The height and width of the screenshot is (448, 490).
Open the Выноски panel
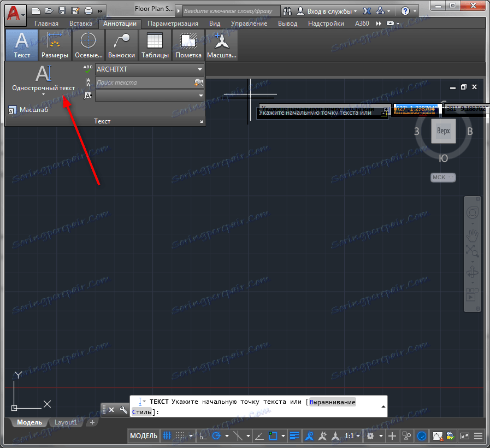[x=122, y=45]
